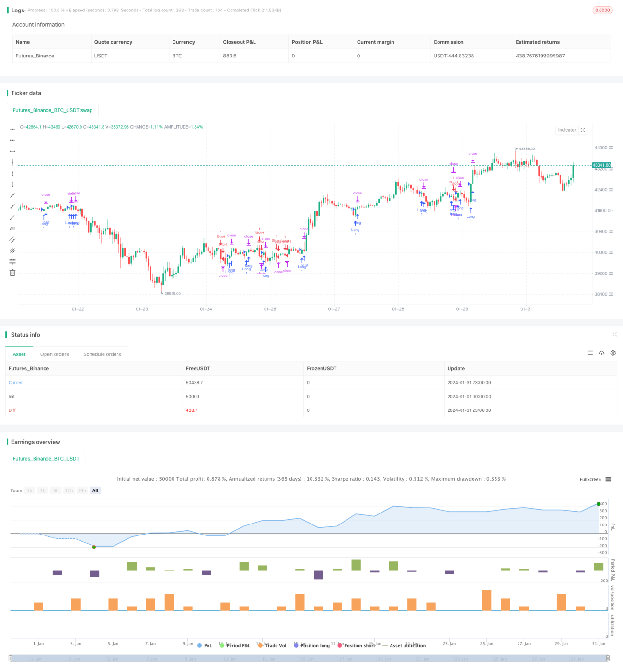Screen dimensions: 623x672
Task: Set chart zoom to 3h
Action: point(43,490)
